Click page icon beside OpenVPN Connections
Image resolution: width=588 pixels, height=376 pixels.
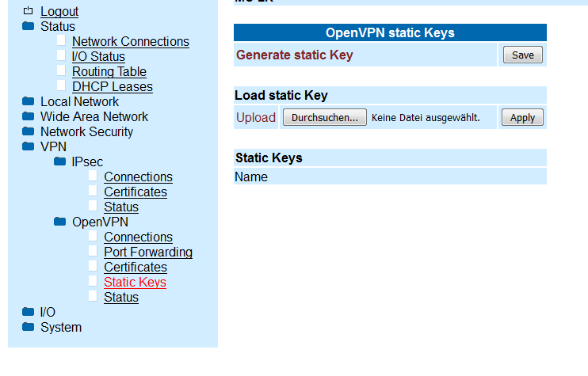point(93,236)
